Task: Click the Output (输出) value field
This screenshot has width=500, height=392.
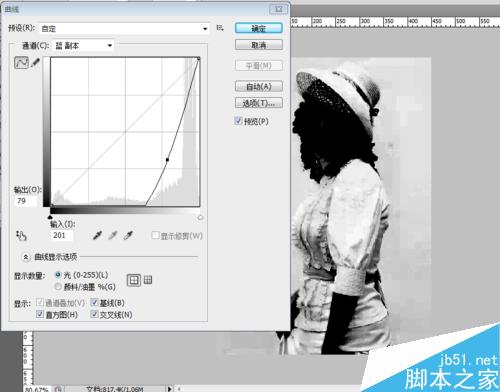Action: pos(26,201)
